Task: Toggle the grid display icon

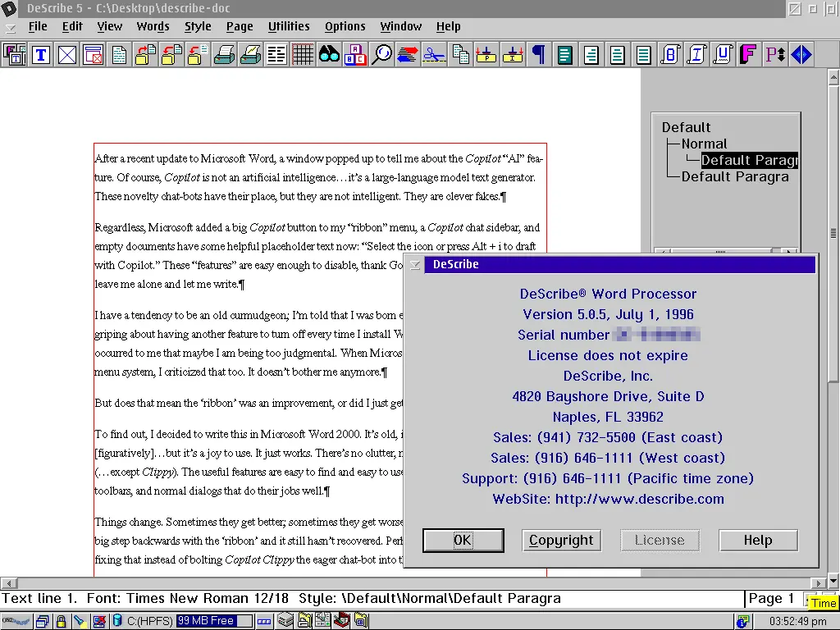Action: (304, 55)
